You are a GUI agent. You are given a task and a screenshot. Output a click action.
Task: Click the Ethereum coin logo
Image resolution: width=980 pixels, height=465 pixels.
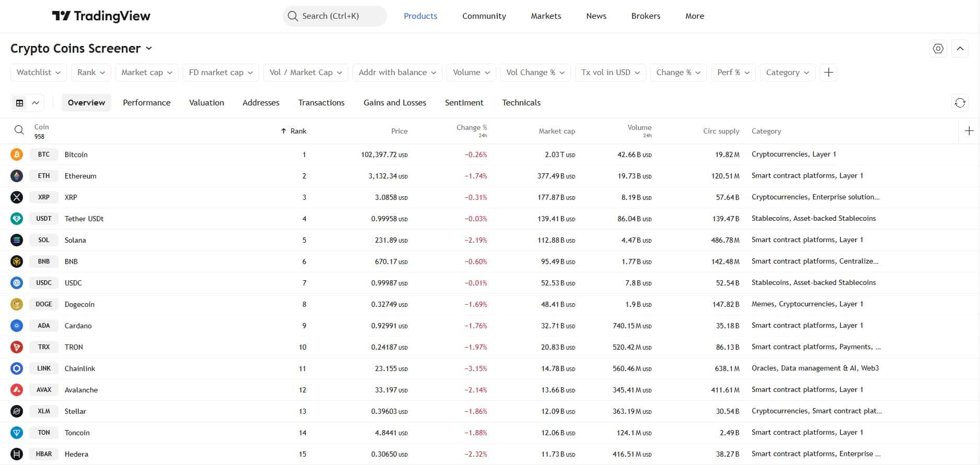[x=17, y=176]
